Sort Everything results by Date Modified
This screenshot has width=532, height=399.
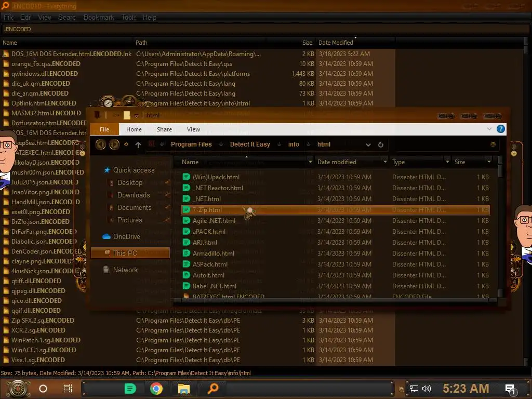point(355,43)
